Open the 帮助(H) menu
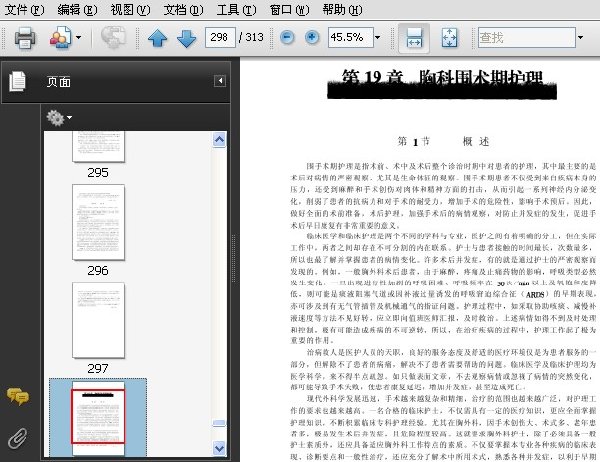 point(342,10)
